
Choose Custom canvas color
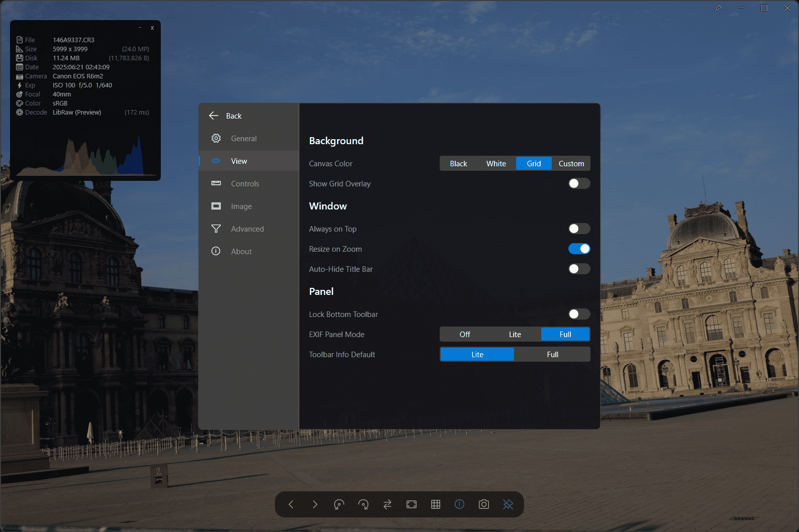pos(571,164)
